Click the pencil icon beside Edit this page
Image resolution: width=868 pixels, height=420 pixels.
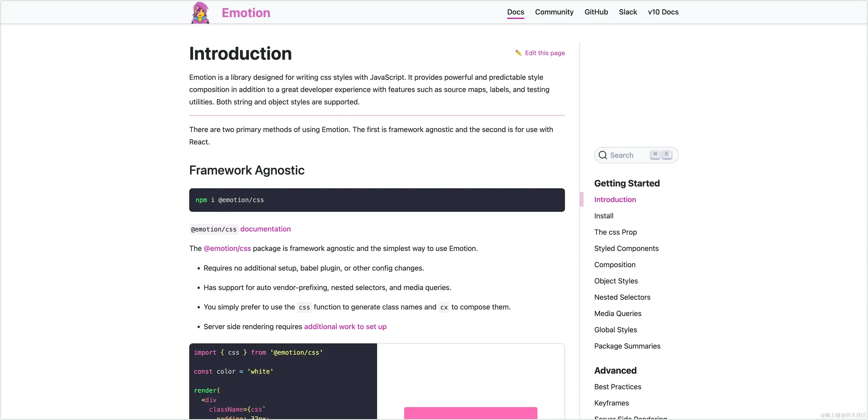[518, 53]
